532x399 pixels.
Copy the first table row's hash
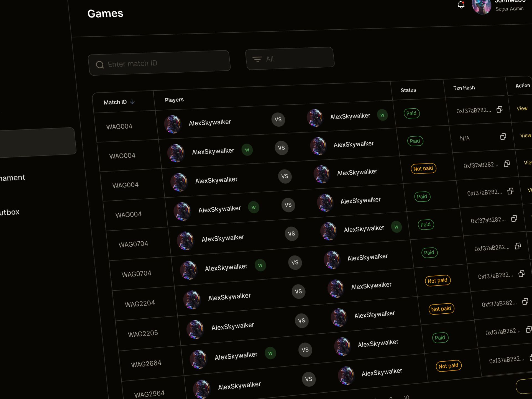click(499, 109)
